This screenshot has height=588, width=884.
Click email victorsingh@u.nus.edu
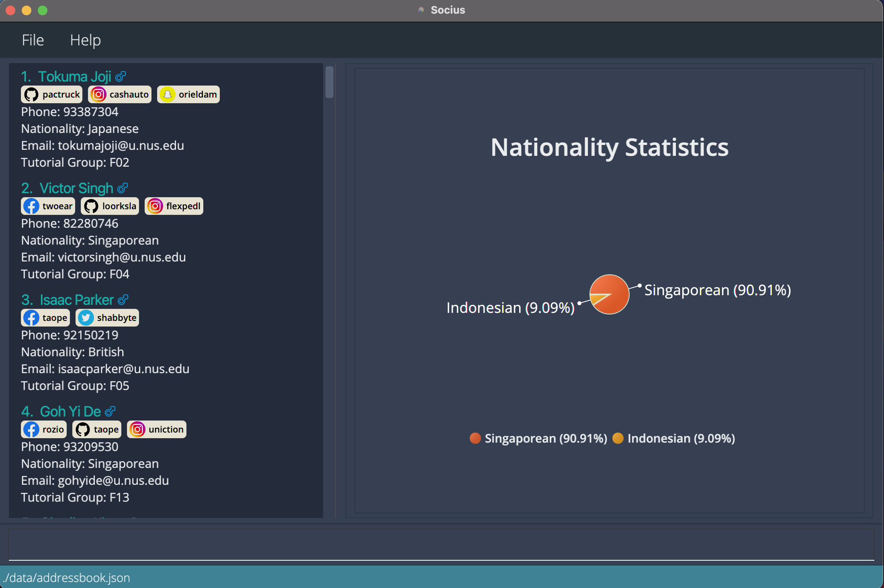point(122,257)
